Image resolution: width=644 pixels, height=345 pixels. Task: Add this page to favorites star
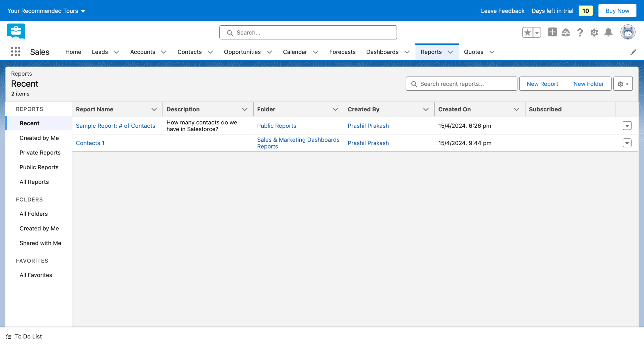(x=528, y=32)
